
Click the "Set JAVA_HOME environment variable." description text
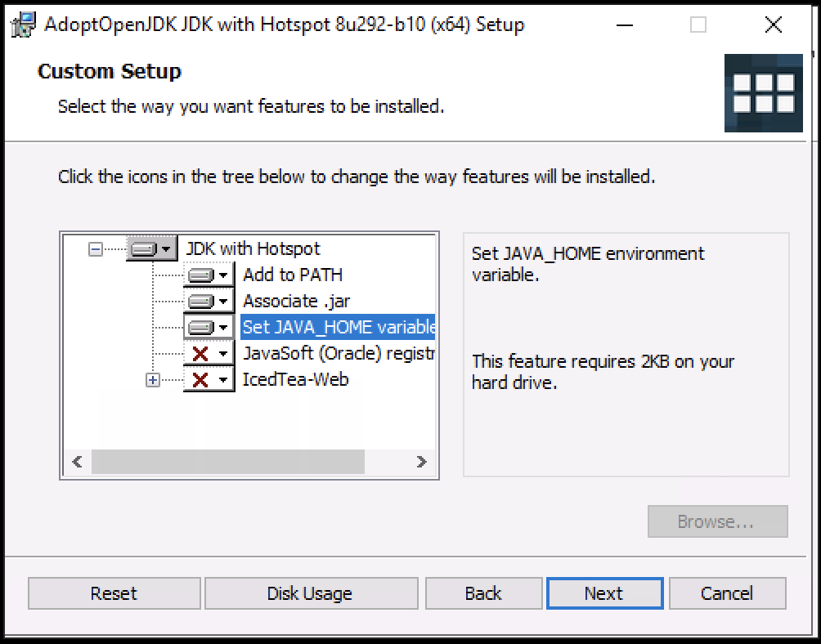pyautogui.click(x=587, y=264)
